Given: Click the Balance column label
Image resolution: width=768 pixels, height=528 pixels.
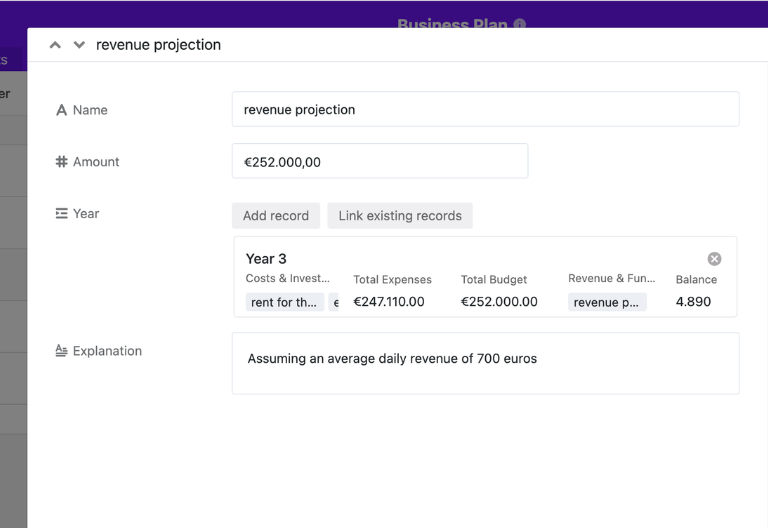Looking at the screenshot, I should (696, 280).
